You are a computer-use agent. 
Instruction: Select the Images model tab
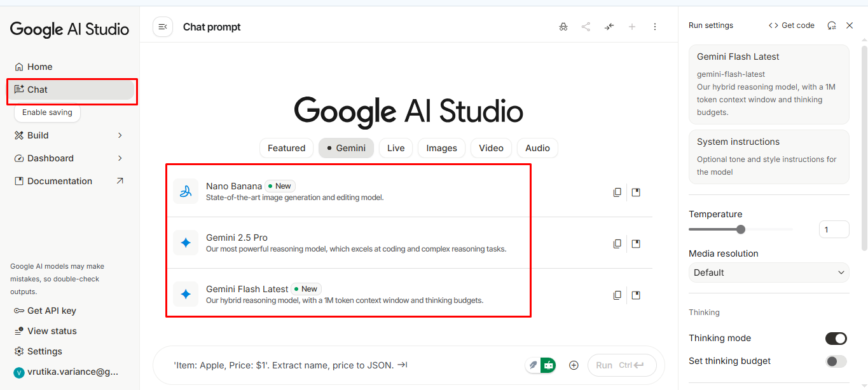441,148
